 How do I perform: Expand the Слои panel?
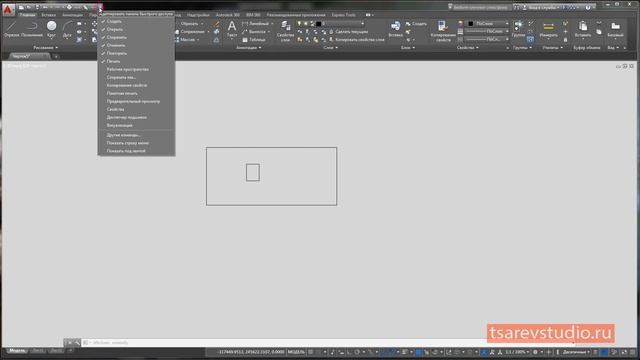tap(331, 48)
